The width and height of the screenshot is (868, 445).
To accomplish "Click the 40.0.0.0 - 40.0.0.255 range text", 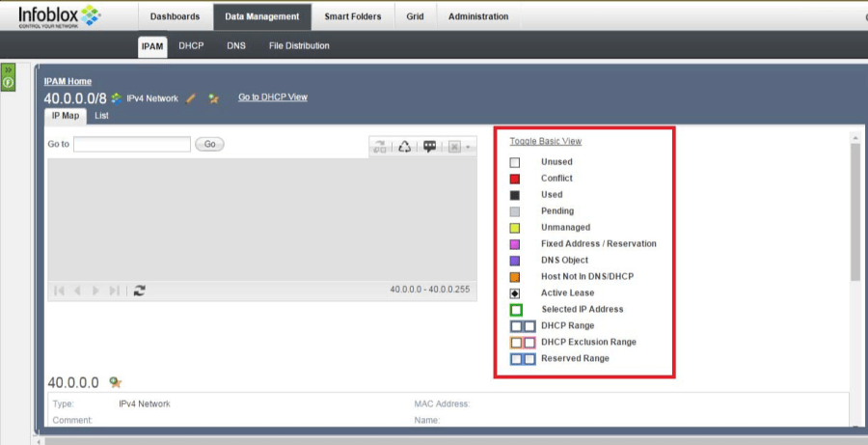I will tap(429, 290).
